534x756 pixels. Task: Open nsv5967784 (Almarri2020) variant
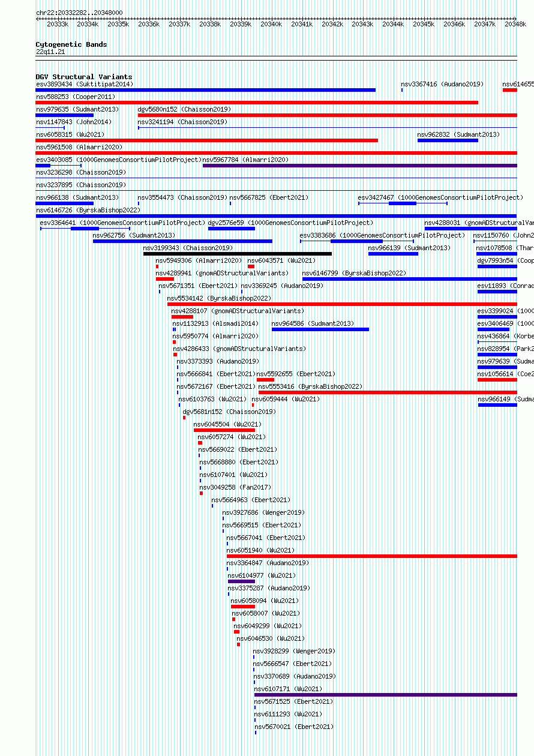(x=245, y=160)
